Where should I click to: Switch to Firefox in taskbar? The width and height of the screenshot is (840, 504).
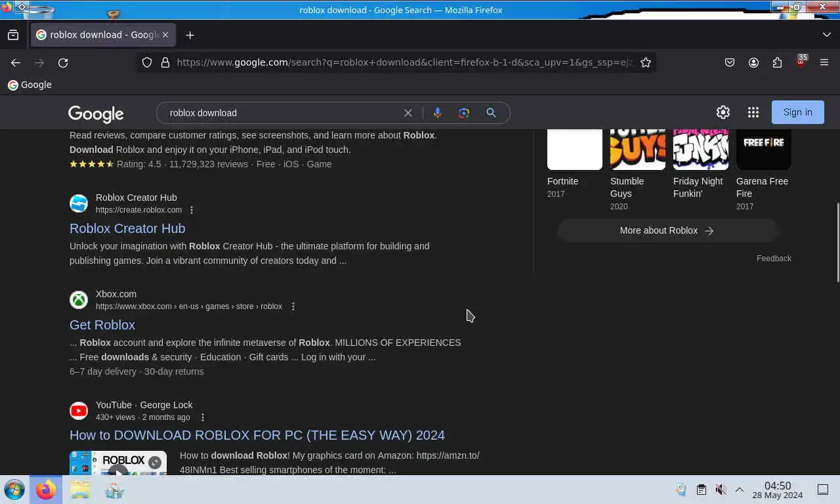46,490
